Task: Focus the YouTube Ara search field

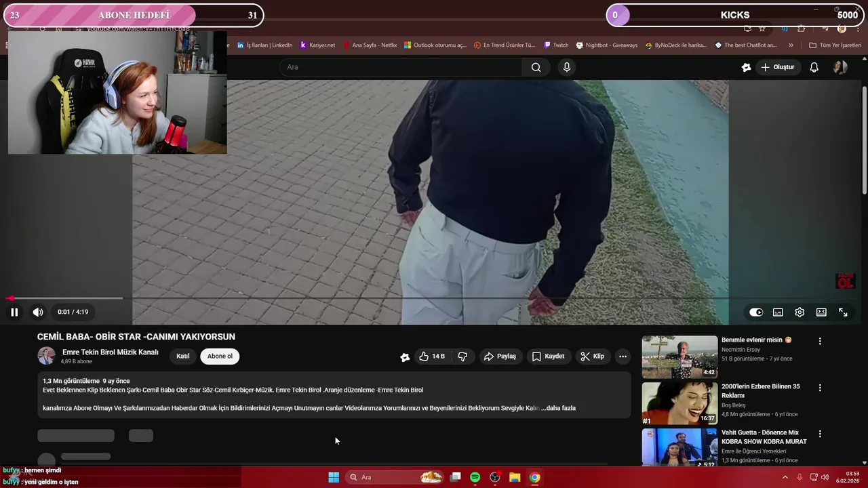Action: (401, 67)
